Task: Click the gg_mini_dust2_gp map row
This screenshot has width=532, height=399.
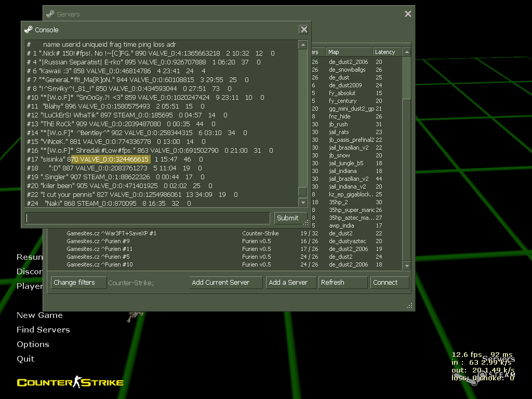Action: (356, 109)
